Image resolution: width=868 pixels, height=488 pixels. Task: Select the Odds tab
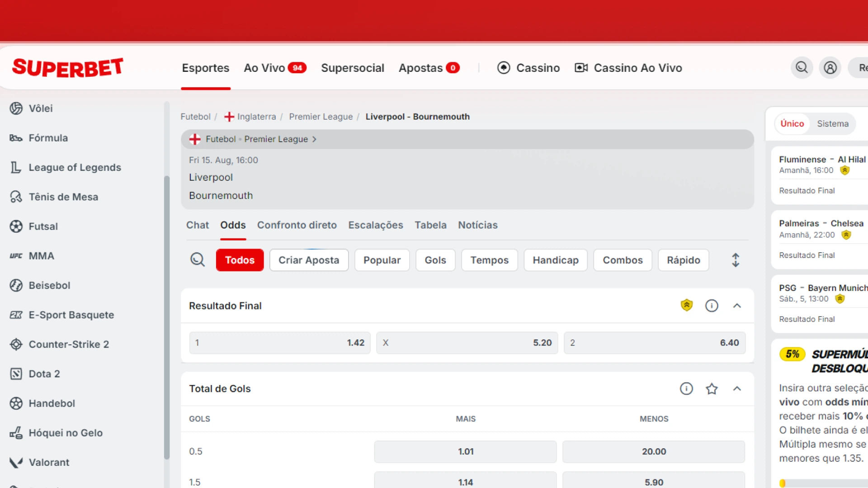(233, 225)
